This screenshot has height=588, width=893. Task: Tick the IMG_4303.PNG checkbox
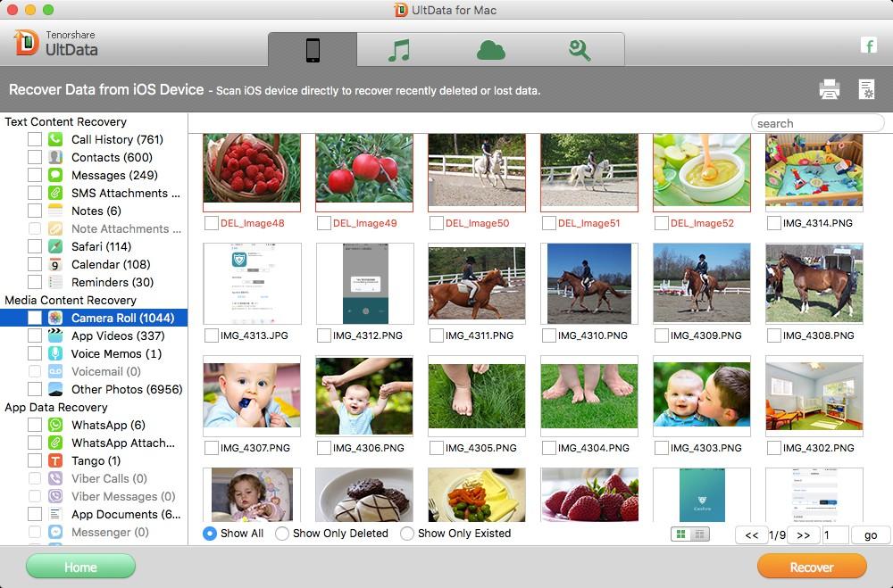[x=661, y=448]
